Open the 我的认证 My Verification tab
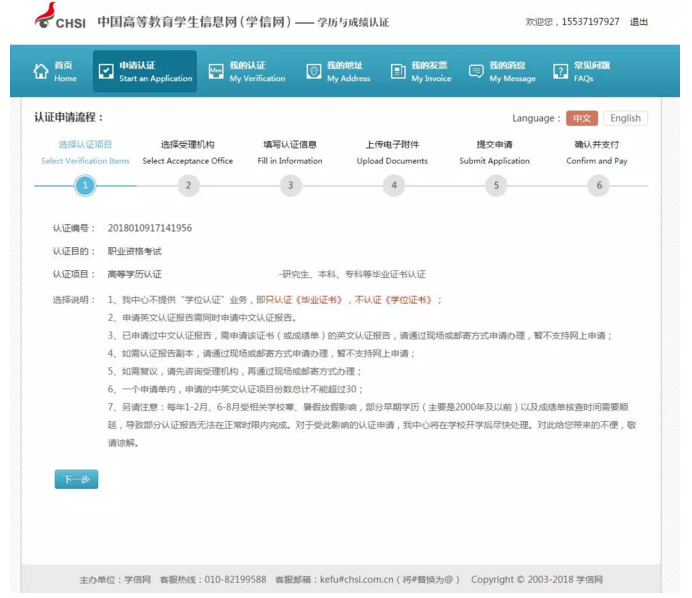692x598 pixels. click(x=246, y=72)
